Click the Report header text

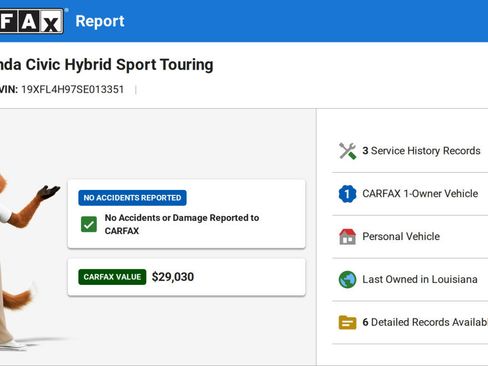(100, 21)
